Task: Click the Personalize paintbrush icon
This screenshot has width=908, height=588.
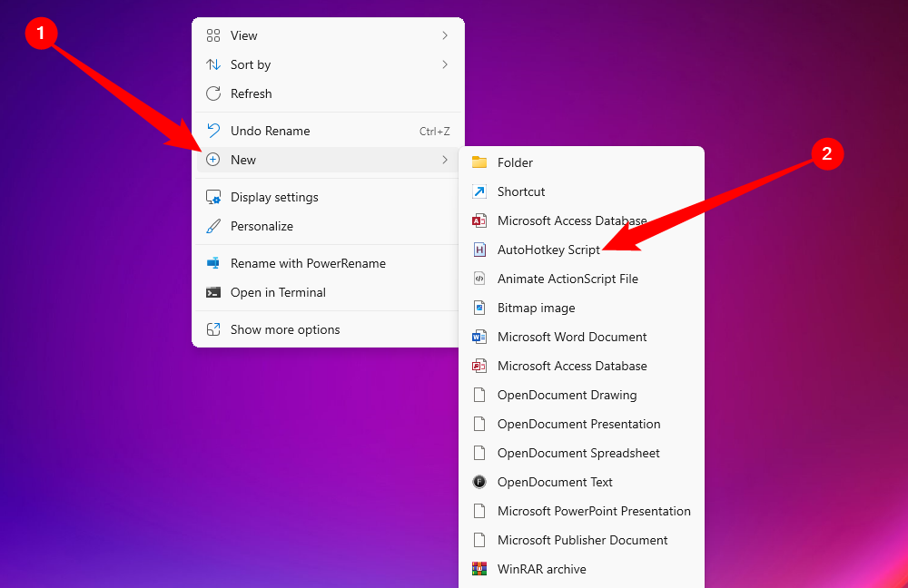Action: point(213,226)
